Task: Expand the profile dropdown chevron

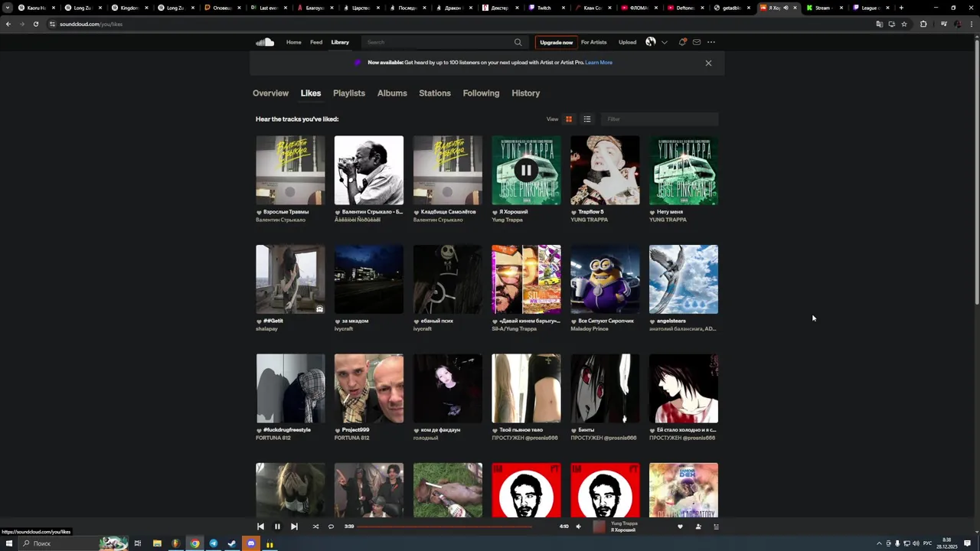Action: (664, 42)
